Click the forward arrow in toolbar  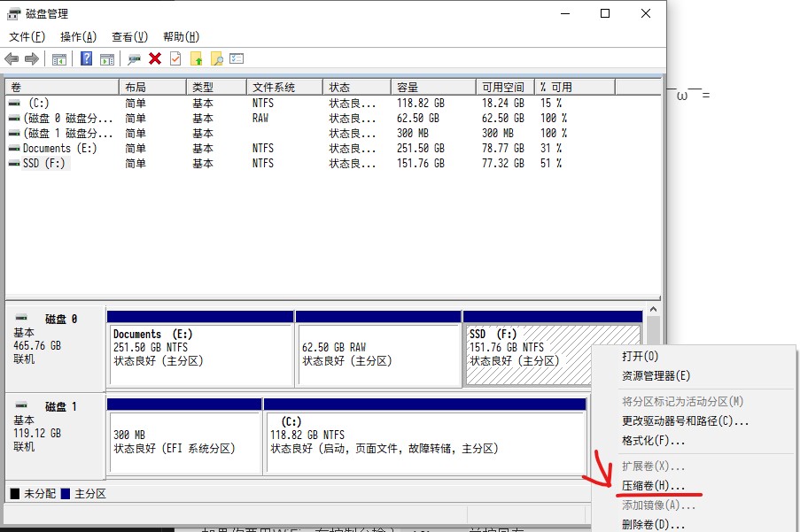pyautogui.click(x=32, y=58)
